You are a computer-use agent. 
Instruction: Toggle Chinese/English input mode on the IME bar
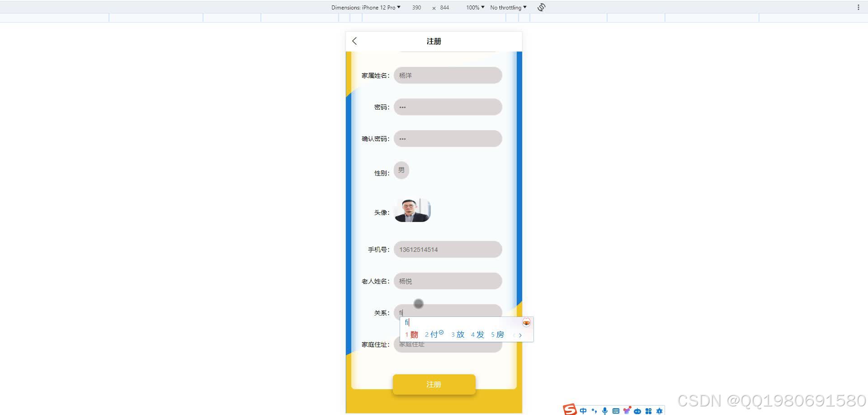click(583, 410)
